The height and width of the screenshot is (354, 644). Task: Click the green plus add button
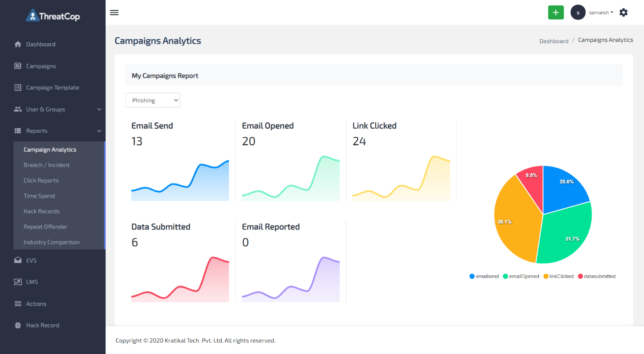tap(555, 13)
